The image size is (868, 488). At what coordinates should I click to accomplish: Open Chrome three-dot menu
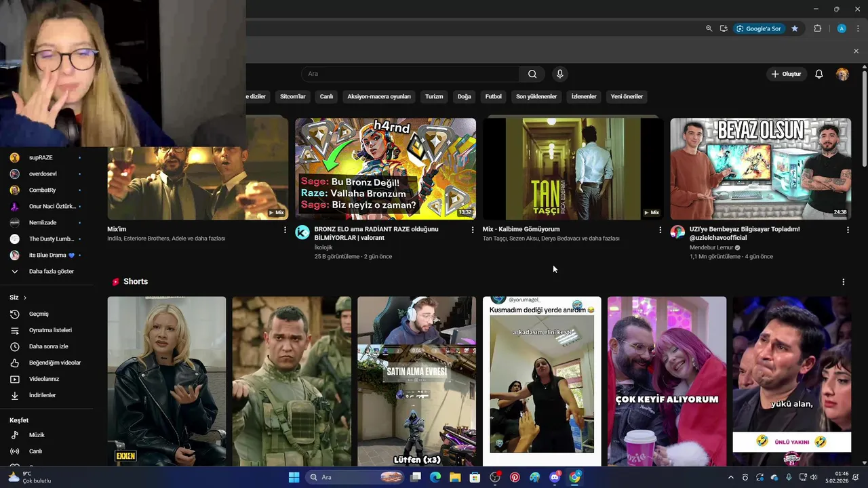tap(858, 28)
